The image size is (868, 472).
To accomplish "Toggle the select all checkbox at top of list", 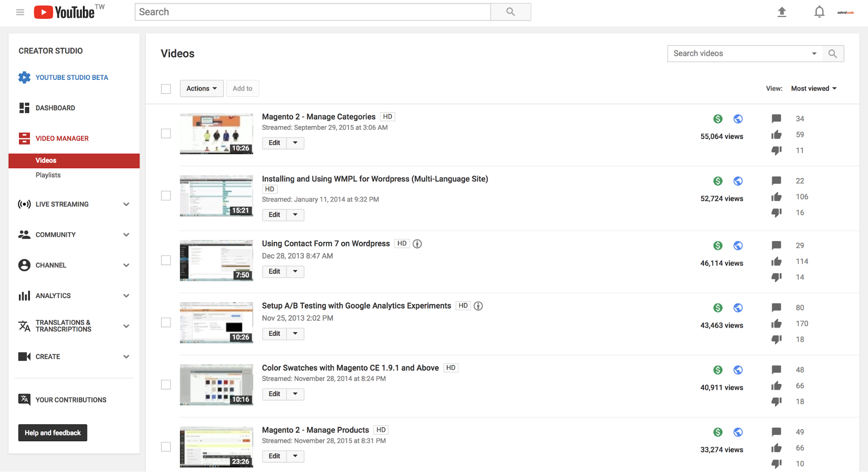I will (166, 88).
